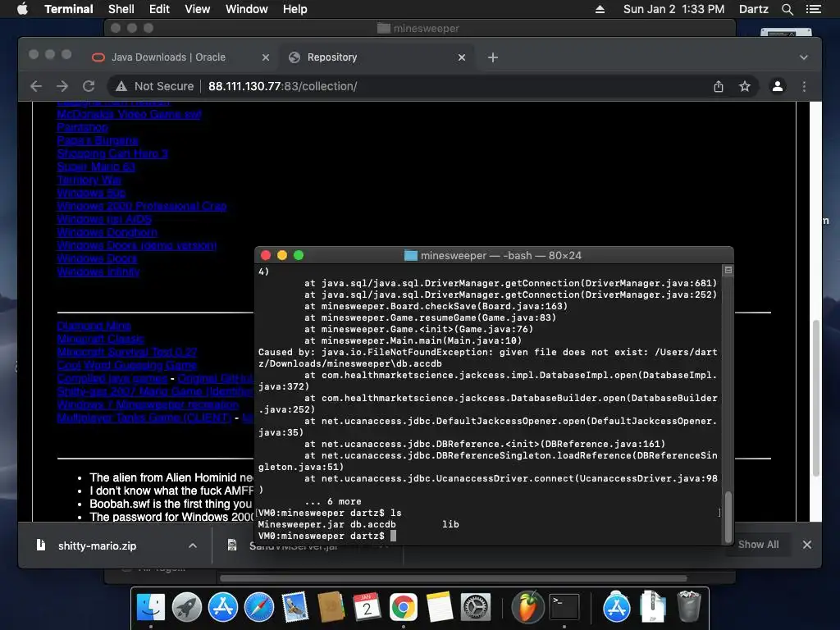This screenshot has width=840, height=630.
Task: Open Calendar showing Jan 2
Action: click(x=367, y=607)
